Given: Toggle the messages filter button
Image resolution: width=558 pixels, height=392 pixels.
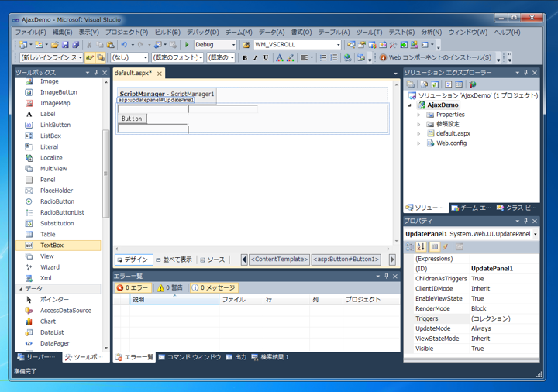Looking at the screenshot, I should [x=214, y=287].
